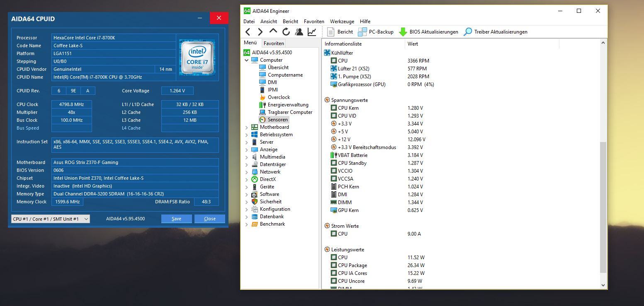The width and height of the screenshot is (644, 306).
Task: Click the Bericht report toolbar button
Action: (340, 32)
